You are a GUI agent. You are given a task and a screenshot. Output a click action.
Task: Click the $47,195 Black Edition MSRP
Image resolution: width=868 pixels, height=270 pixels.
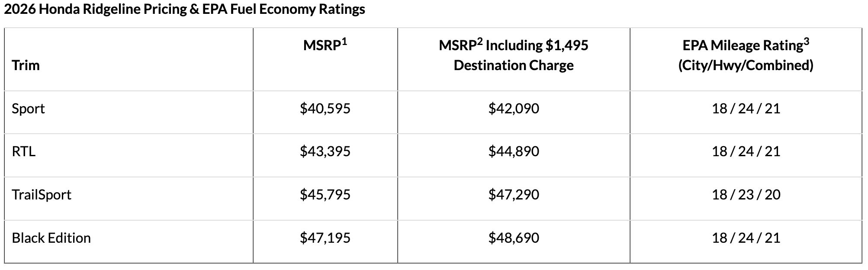coord(325,238)
